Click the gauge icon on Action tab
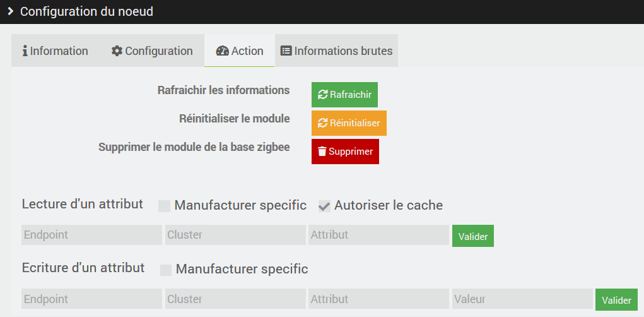 (x=222, y=51)
